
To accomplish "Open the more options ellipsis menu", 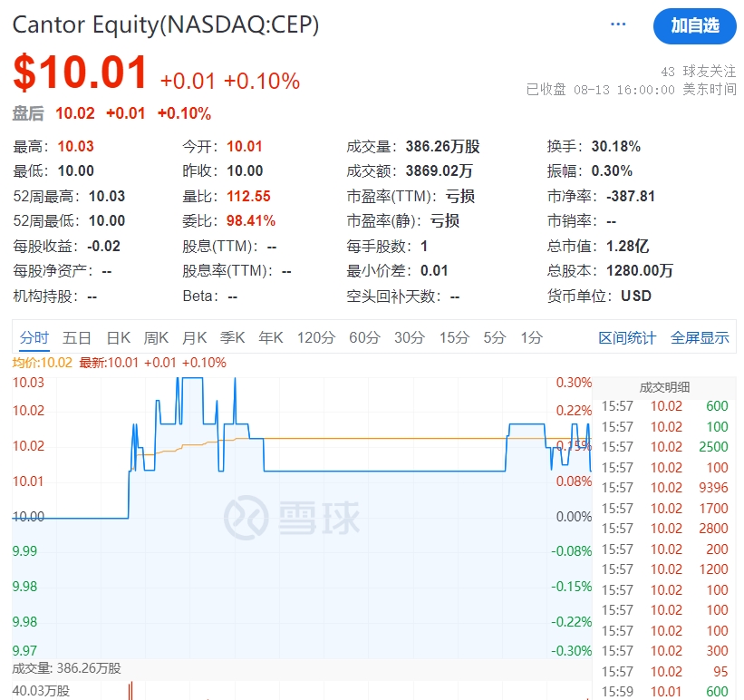I will tap(617, 25).
